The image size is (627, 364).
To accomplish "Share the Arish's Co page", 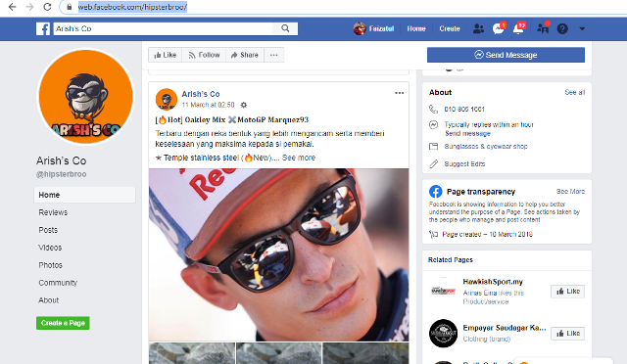I will 245,55.
